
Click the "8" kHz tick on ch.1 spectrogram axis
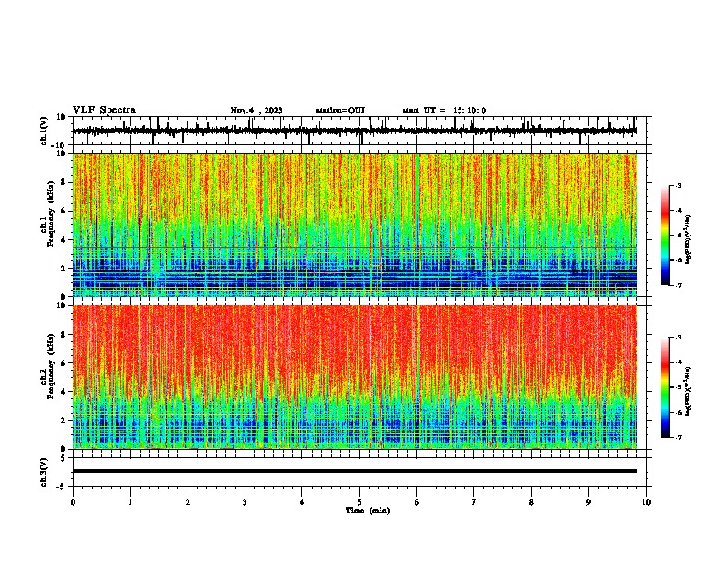pyautogui.click(x=63, y=182)
